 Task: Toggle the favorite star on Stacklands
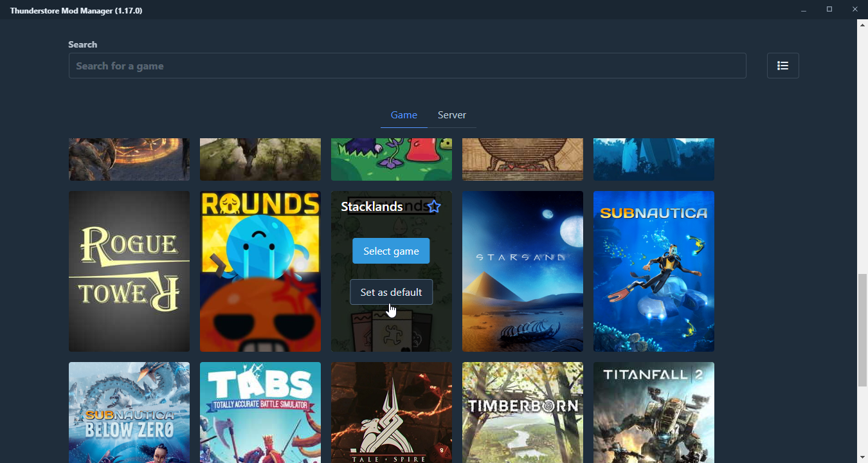pyautogui.click(x=434, y=206)
